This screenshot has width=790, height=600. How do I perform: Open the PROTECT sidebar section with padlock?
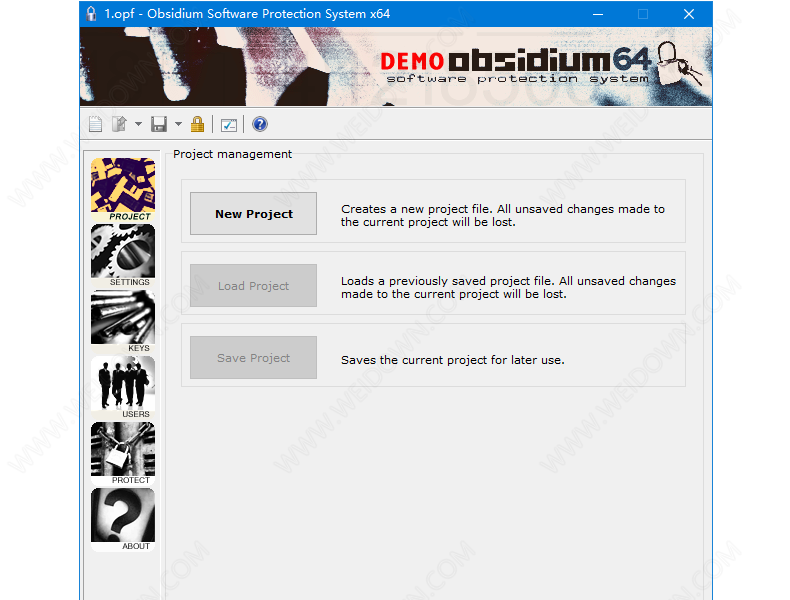coord(123,454)
